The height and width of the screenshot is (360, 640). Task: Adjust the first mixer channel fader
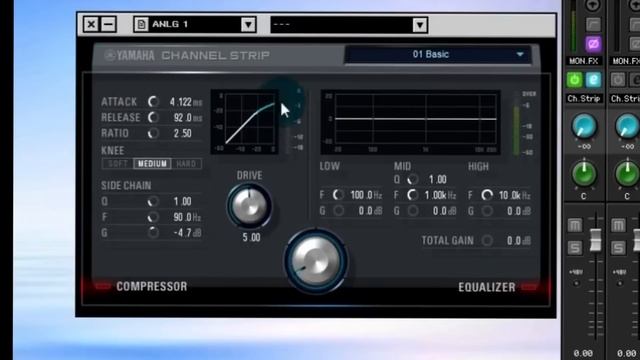coord(596,240)
